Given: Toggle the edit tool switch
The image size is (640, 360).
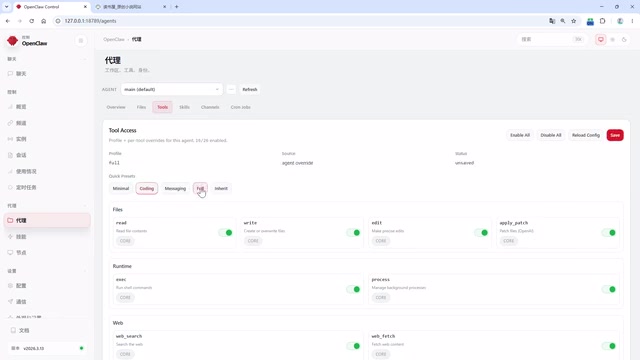Looking at the screenshot, I should tap(481, 233).
